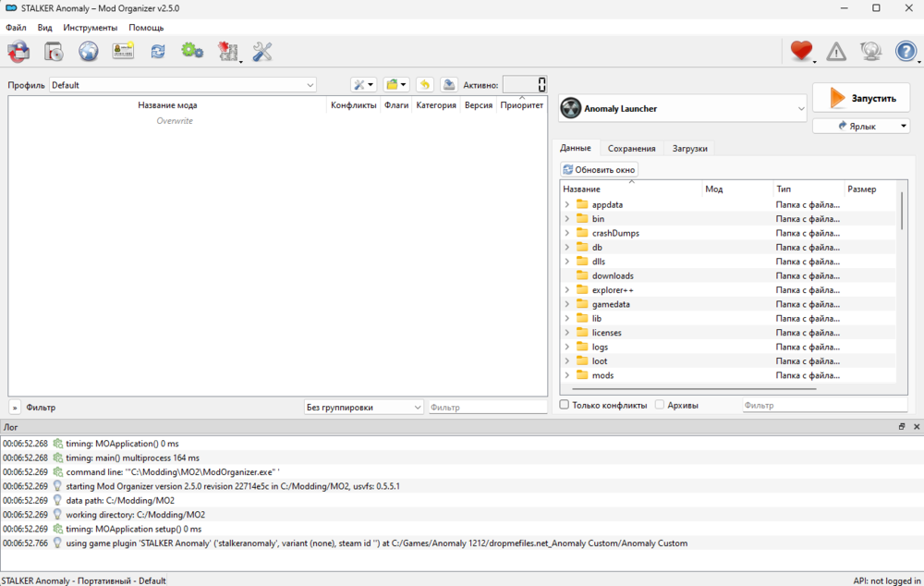Open the warning triangle Notifications icon
Image resolution: width=924 pixels, height=586 pixels.
coord(836,52)
